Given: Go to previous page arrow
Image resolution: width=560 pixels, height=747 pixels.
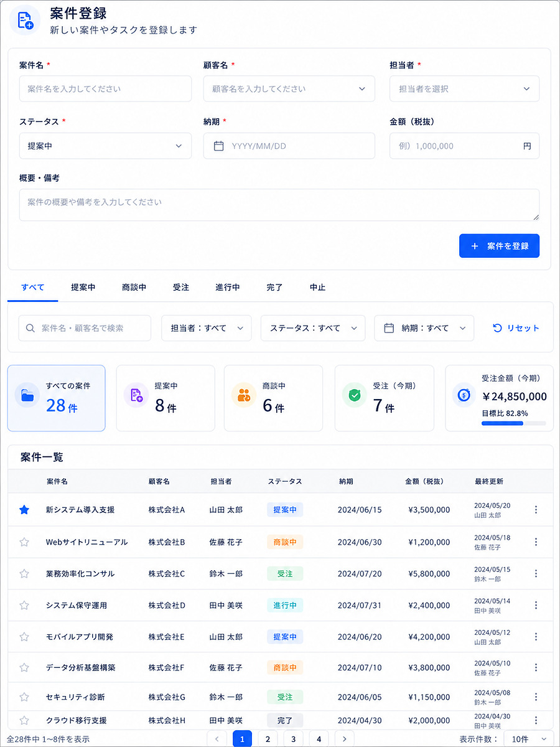Looking at the screenshot, I should tap(217, 739).
